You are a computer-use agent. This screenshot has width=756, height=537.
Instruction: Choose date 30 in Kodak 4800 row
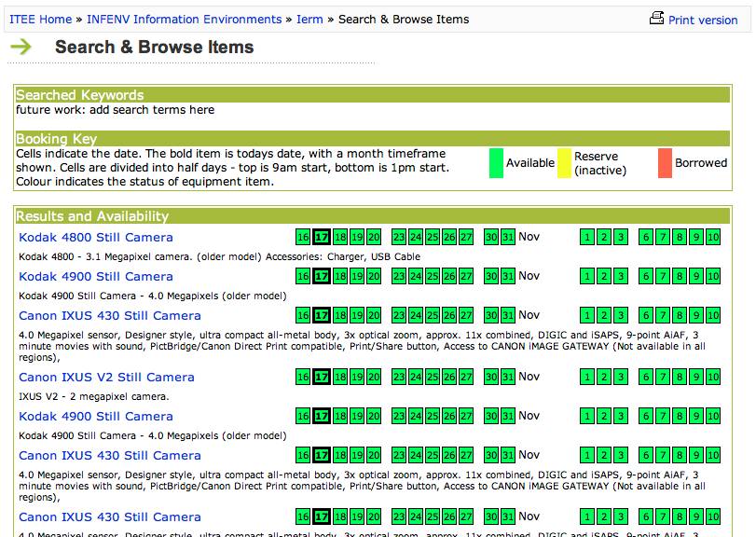pos(491,237)
